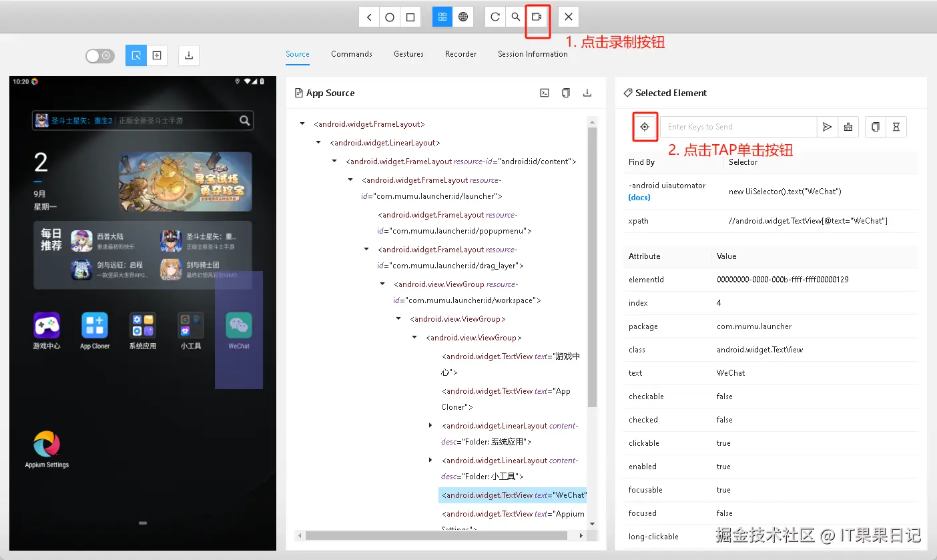Image resolution: width=937 pixels, height=560 pixels.
Task: Switch to Web/Hybrid App mode globe icon
Action: point(463,17)
